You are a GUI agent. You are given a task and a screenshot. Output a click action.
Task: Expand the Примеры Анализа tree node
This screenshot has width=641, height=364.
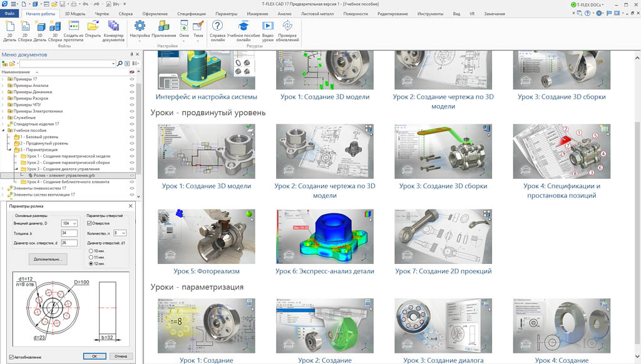3,86
